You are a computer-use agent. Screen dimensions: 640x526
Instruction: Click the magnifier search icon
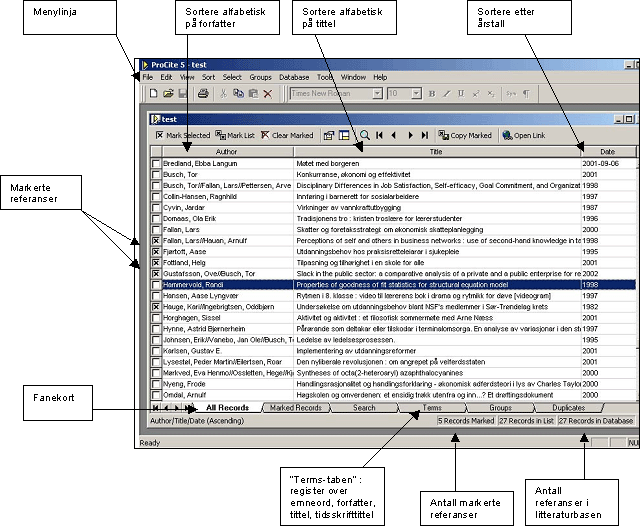[365, 135]
